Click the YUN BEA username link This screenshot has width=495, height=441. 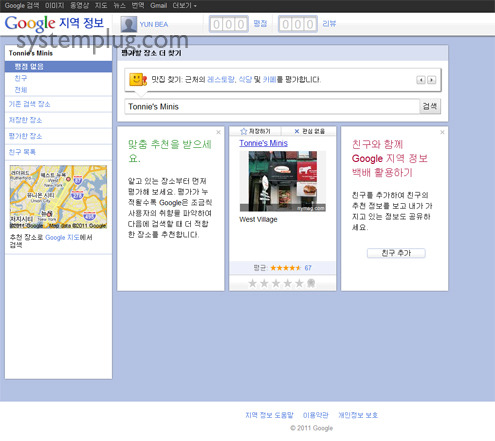pyautogui.click(x=154, y=24)
